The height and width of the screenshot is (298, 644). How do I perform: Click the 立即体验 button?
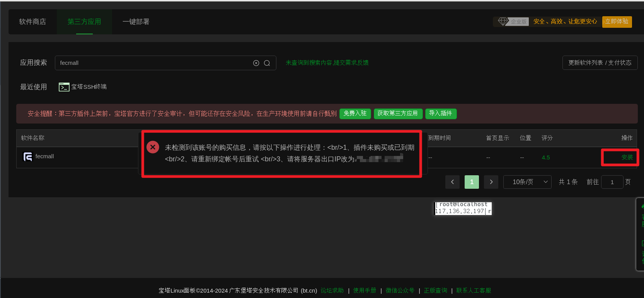(617, 22)
